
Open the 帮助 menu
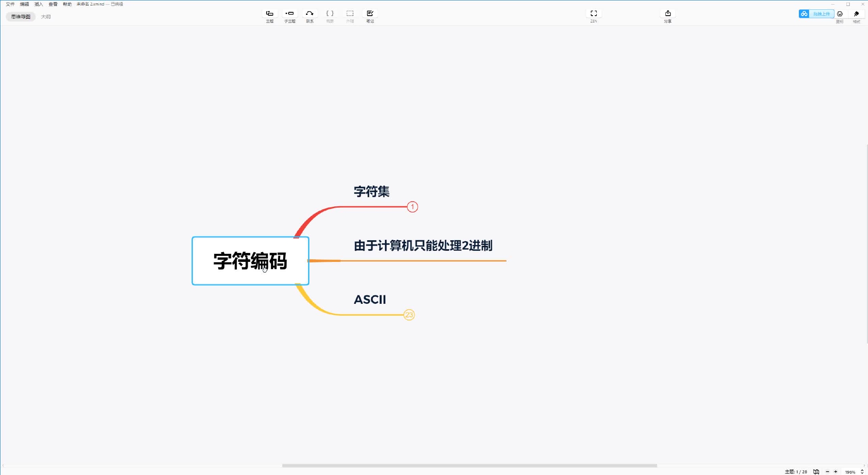(67, 4)
